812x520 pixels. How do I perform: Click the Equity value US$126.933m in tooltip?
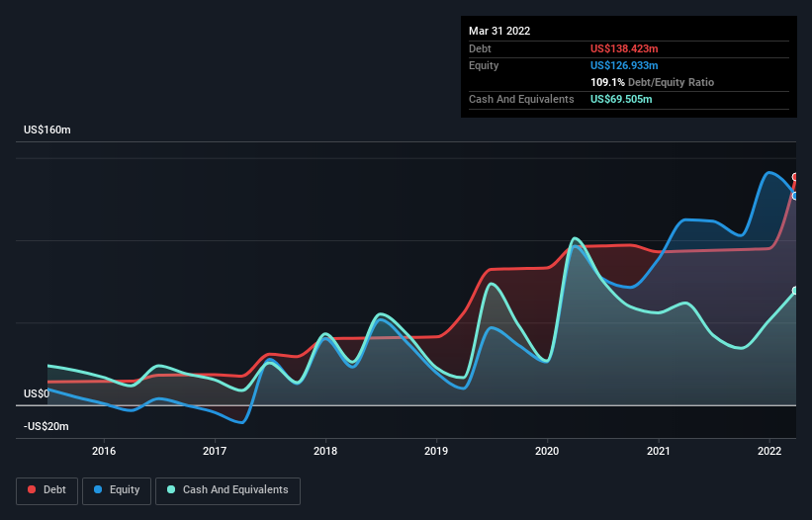point(624,65)
